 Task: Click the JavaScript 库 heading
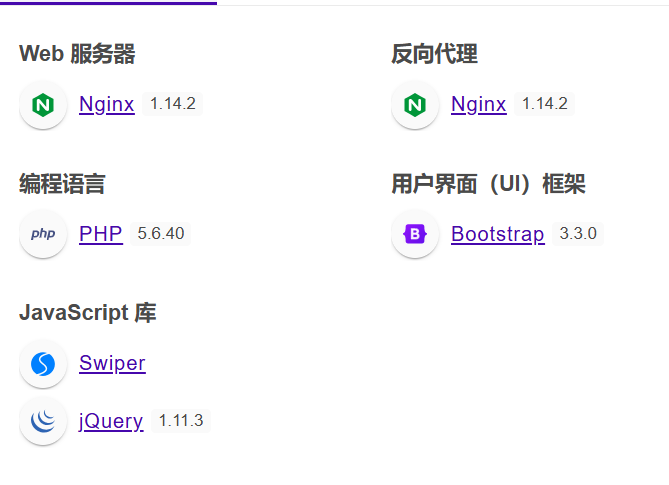point(87,312)
